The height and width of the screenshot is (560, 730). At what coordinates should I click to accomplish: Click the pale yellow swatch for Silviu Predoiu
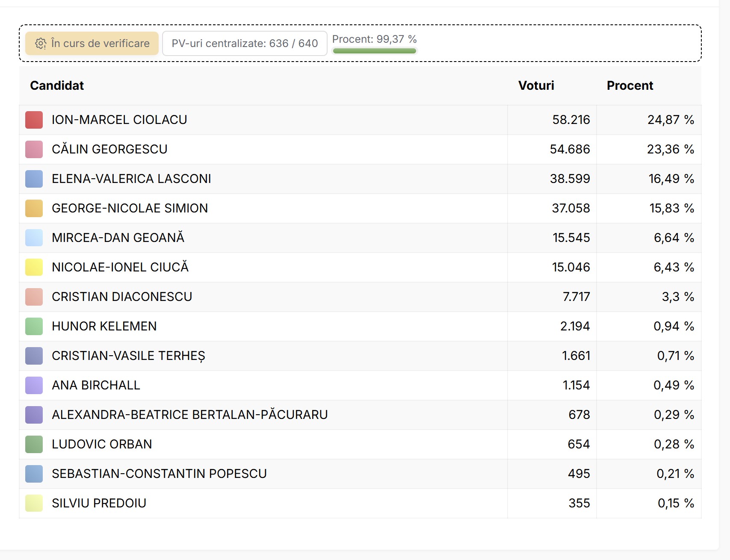(x=34, y=503)
